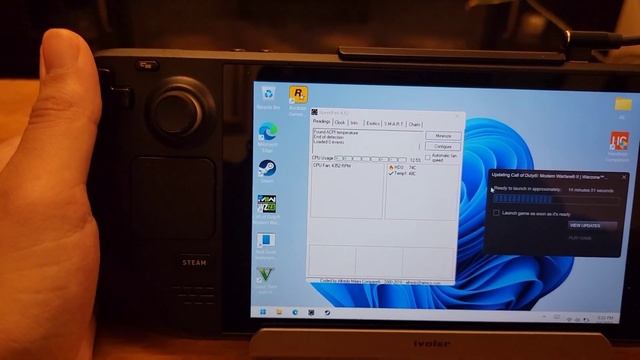This screenshot has width=640, height=360.
Task: Open the Rockstar Games Launcher desktop icon
Action: coord(298,100)
